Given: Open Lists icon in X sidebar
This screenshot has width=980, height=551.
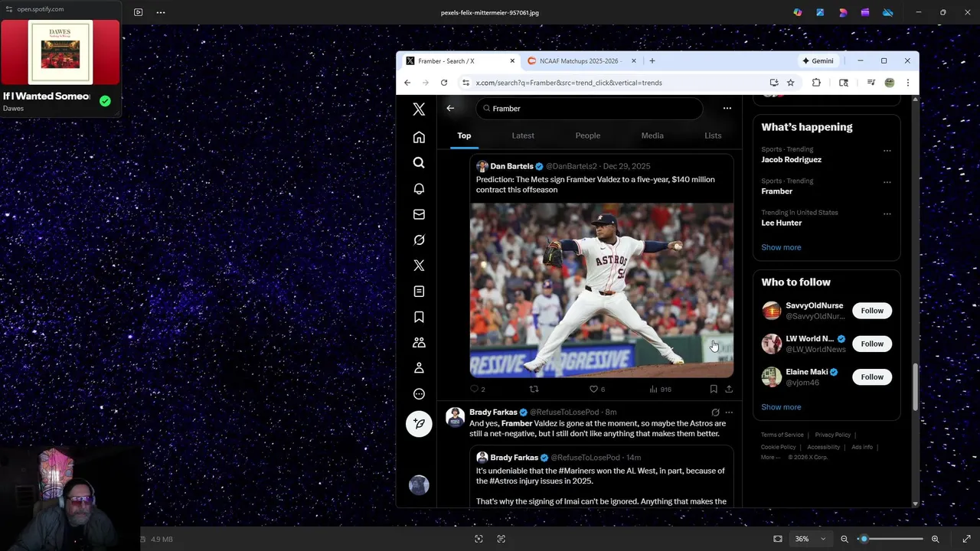Looking at the screenshot, I should [419, 292].
